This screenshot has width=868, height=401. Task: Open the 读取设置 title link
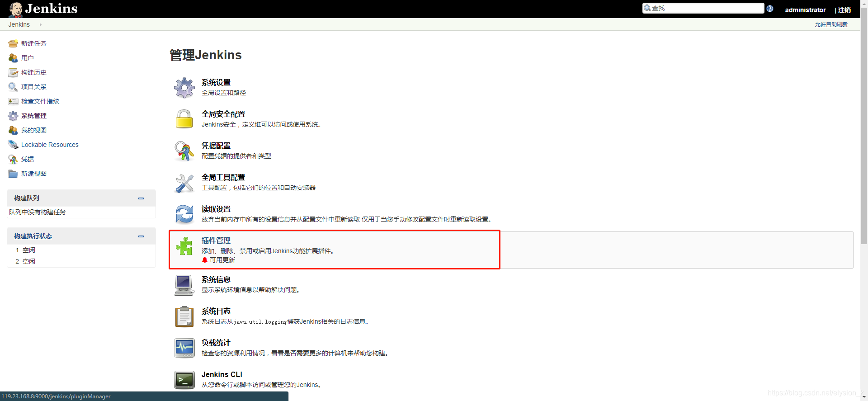(x=216, y=209)
